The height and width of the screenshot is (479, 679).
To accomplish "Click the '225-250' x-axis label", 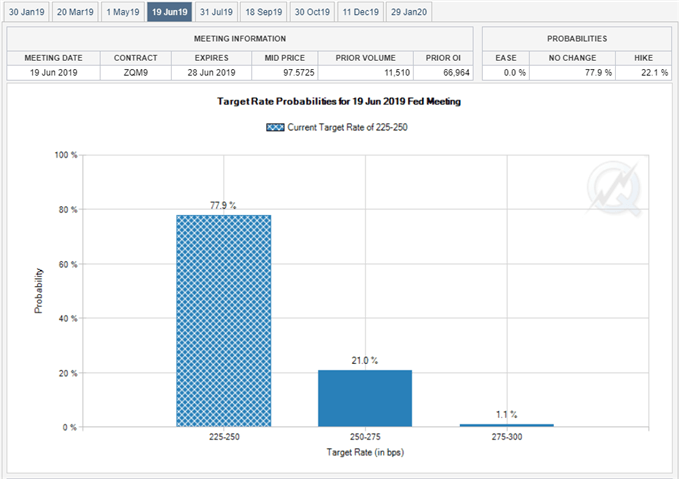I will [x=224, y=437].
